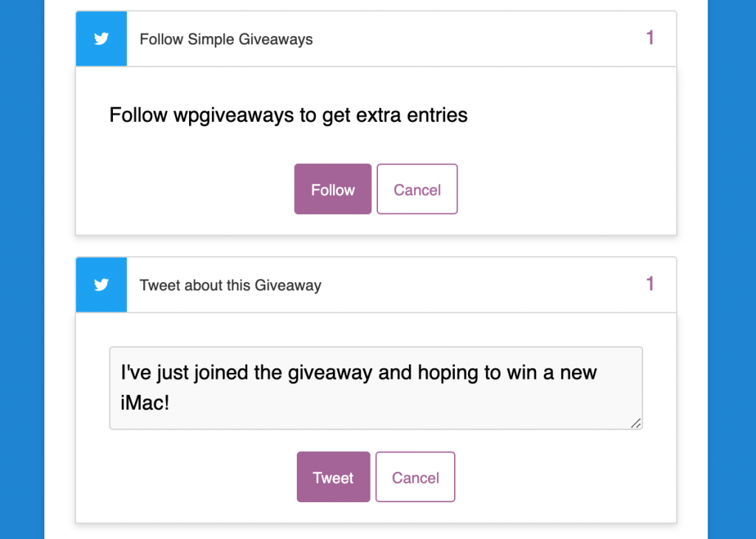The image size is (756, 539).
Task: Cancel the tweet action below the message box
Action: pyautogui.click(x=415, y=477)
